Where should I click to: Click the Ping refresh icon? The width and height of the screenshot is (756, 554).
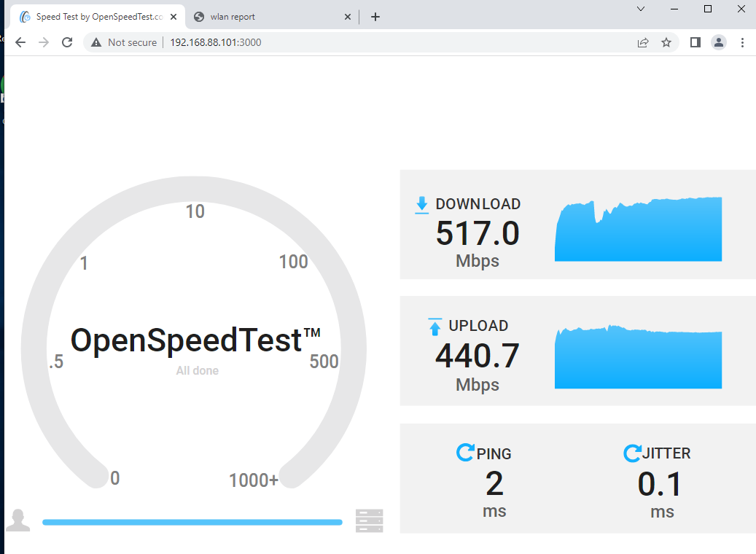465,452
